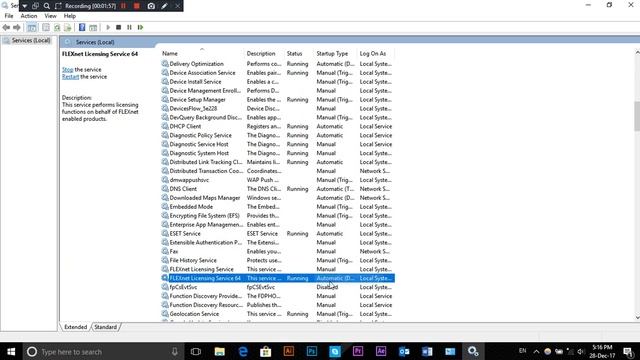Select the Encrypting File System (EFS) row
Viewport: 640px width, 360px height.
point(278,216)
